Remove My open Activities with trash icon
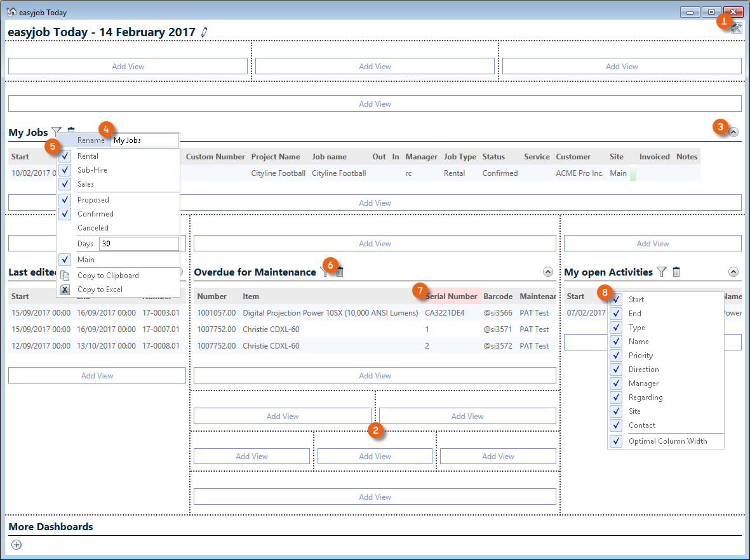Image resolution: width=750 pixels, height=560 pixels. coord(676,272)
